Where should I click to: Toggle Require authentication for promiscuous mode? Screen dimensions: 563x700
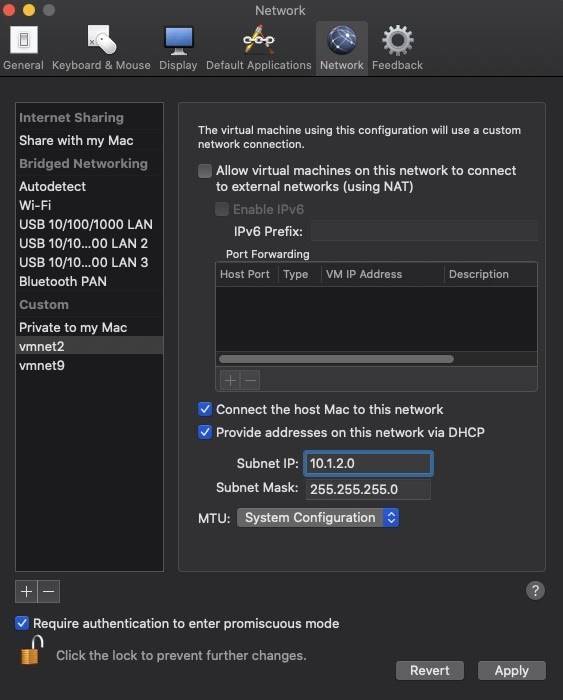tap(22, 623)
